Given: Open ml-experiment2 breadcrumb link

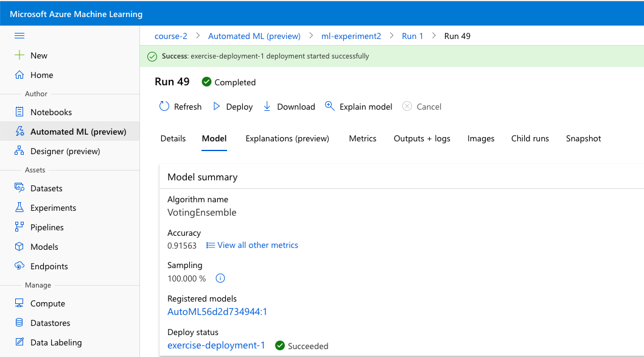Looking at the screenshot, I should 351,36.
